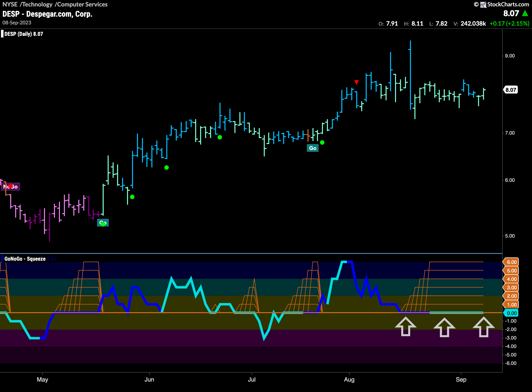Image resolution: width=532 pixels, height=392 pixels.
Task: Click the low value 7.82
Action: click(442, 23)
